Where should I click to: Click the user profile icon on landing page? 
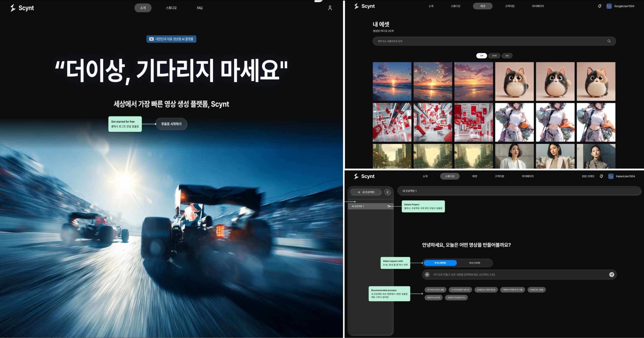click(x=330, y=8)
